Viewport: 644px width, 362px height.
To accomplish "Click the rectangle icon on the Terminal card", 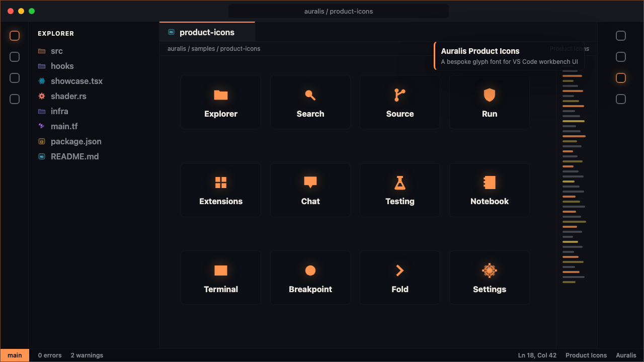I will click(221, 270).
